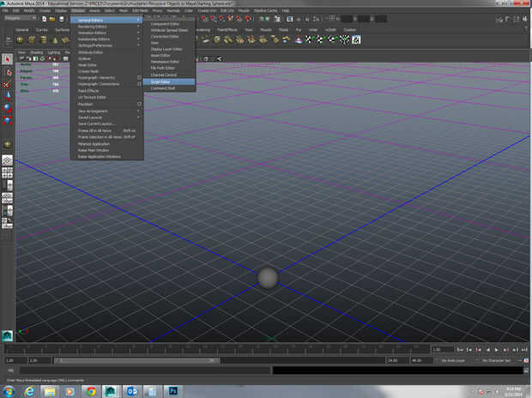The height and width of the screenshot is (398, 532).
Task: Open the Polygons menu set dropdown
Action: pos(19,18)
